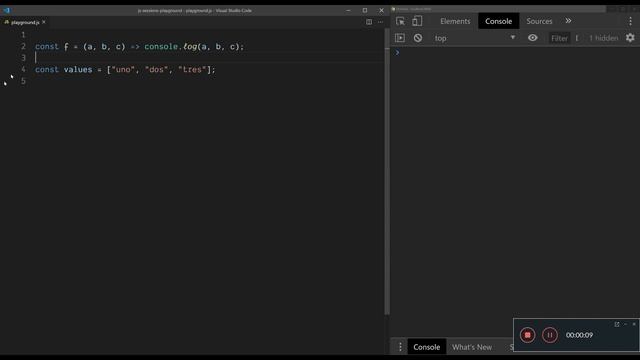Open the 'top' JavaScript context dropdown
The height and width of the screenshot is (360, 640).
[x=475, y=38]
